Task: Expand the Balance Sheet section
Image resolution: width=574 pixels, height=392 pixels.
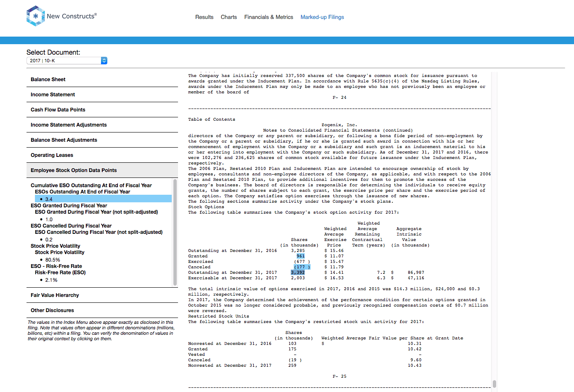Action: [102, 79]
